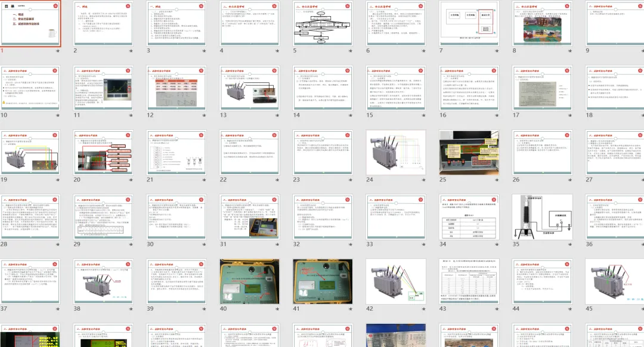This screenshot has height=347, width=644.
Task: Click the animation star under slide 40
Action: coord(277,309)
